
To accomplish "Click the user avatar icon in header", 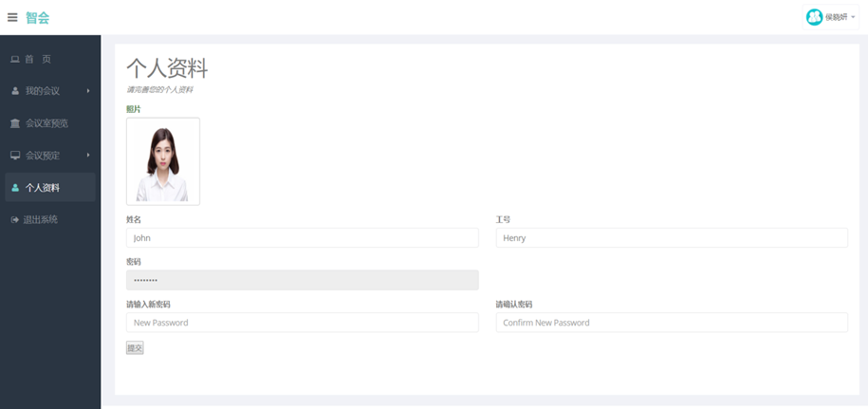I will (814, 17).
